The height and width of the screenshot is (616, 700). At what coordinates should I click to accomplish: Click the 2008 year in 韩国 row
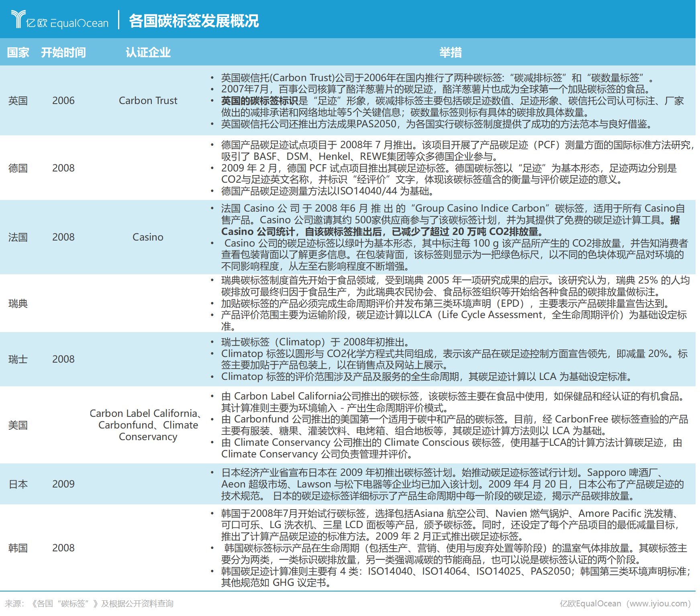click(x=63, y=548)
